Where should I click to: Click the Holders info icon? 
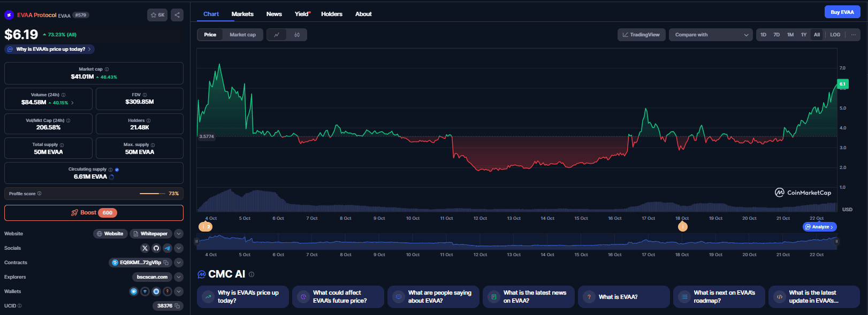tap(148, 120)
